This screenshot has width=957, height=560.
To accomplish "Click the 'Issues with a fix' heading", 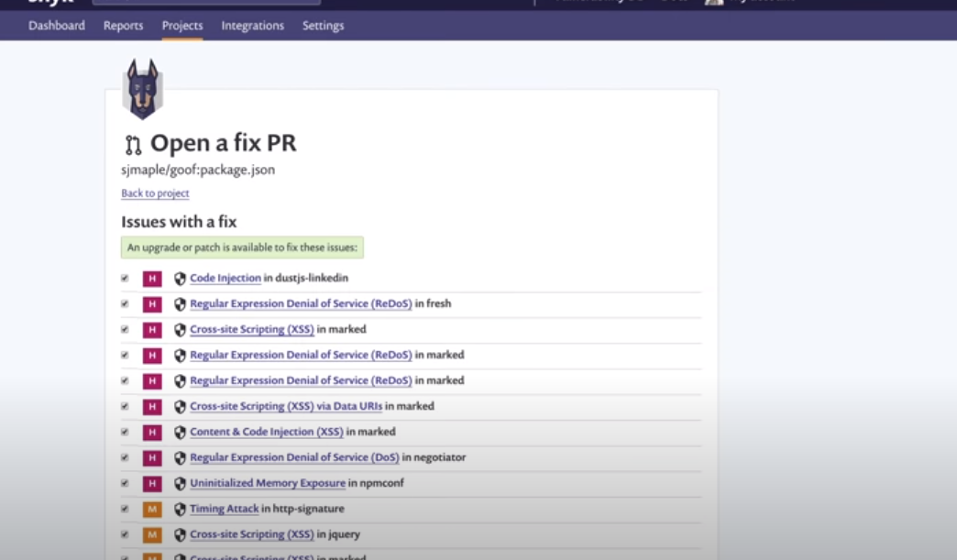I will point(179,222).
